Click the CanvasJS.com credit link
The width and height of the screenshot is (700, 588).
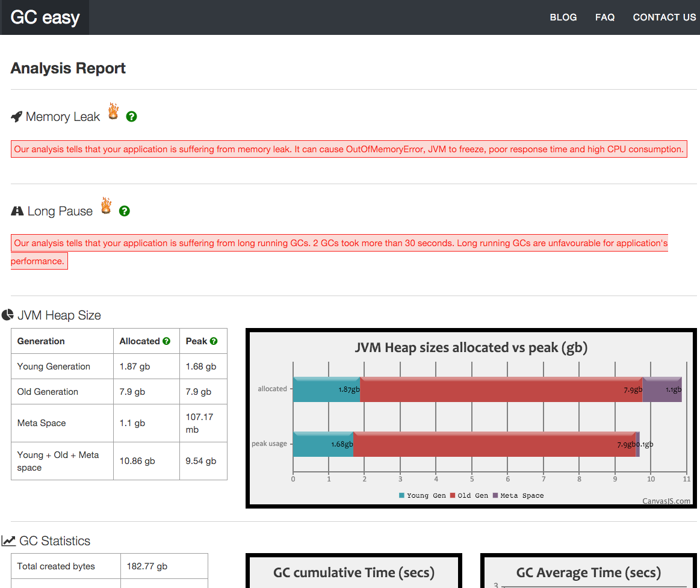click(x=666, y=501)
